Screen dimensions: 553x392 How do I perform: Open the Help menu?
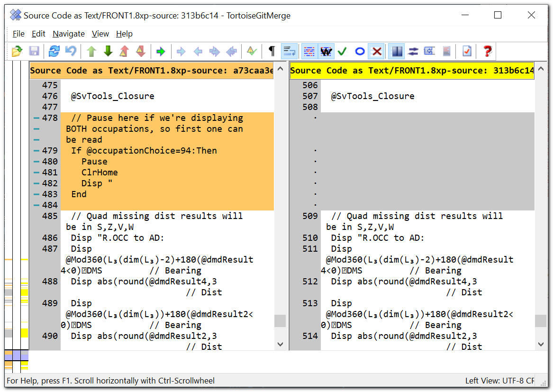point(124,34)
